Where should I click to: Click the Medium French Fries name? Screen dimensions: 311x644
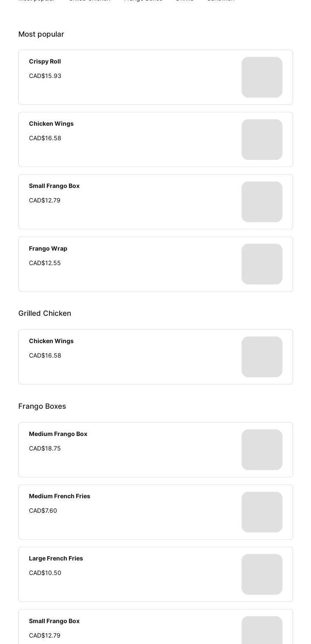point(60,496)
